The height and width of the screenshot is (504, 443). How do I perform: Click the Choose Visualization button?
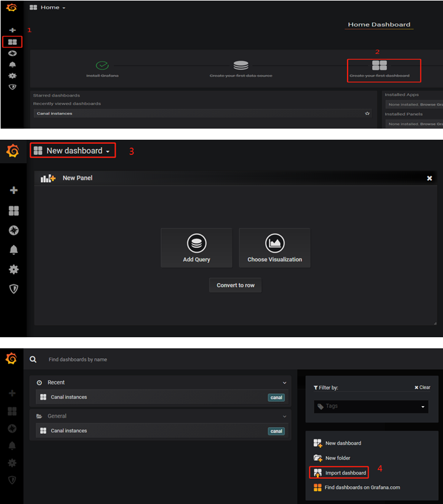point(274,248)
